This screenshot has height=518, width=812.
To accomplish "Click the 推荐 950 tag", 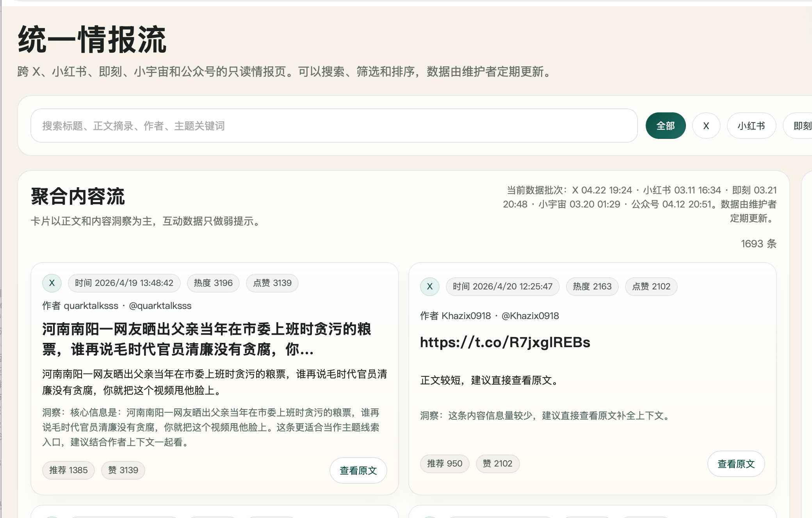I will tap(445, 464).
